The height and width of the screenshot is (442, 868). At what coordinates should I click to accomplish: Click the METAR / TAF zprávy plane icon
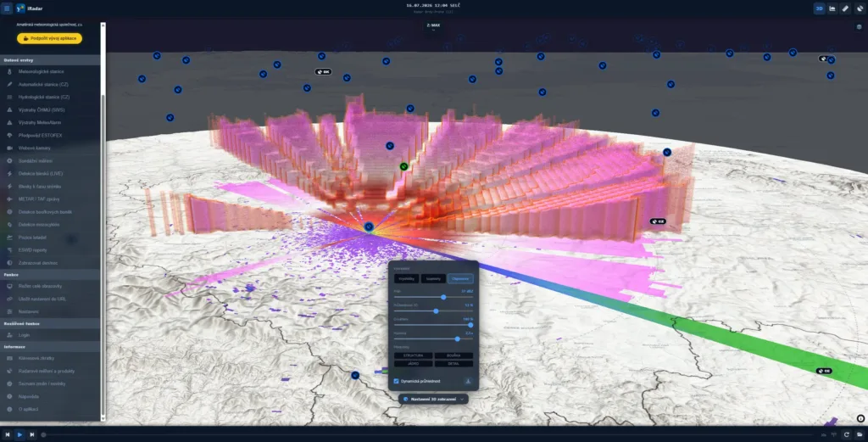point(9,199)
